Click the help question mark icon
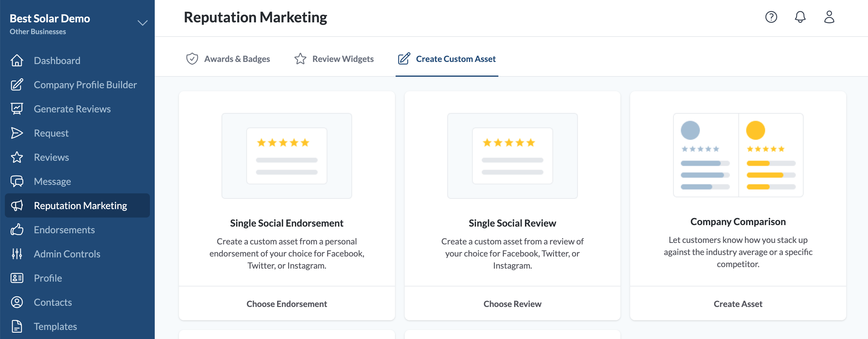Screen dimensions: 868x339 pyautogui.click(x=771, y=17)
